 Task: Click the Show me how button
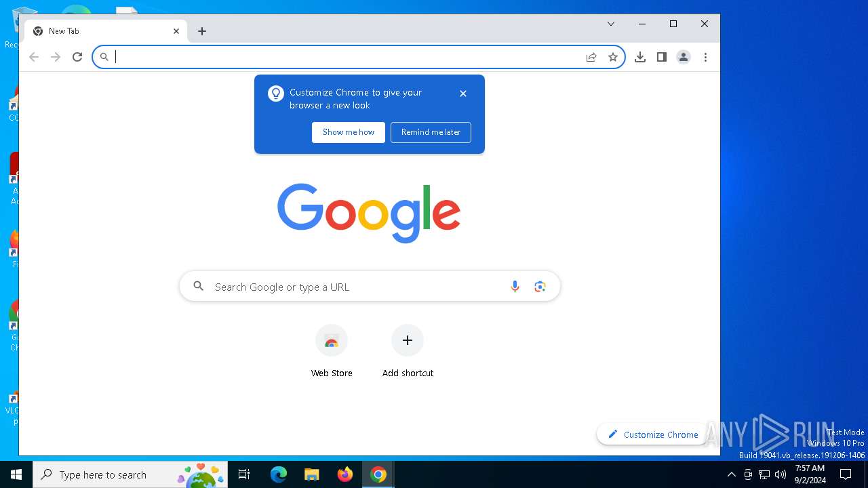tap(349, 132)
